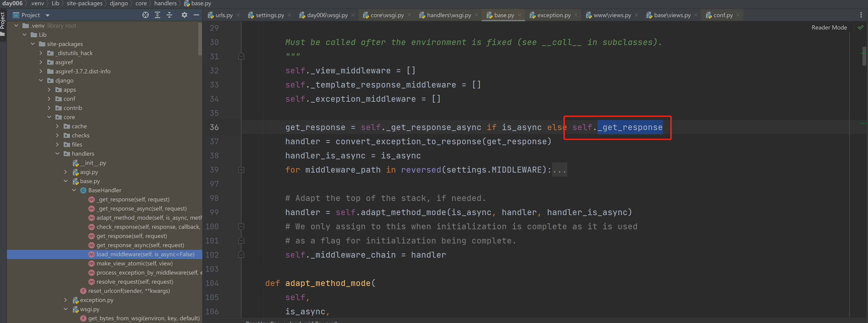Screen dimensions: 868x323
Task: Close the conf.py tab
Action: [x=738, y=15]
